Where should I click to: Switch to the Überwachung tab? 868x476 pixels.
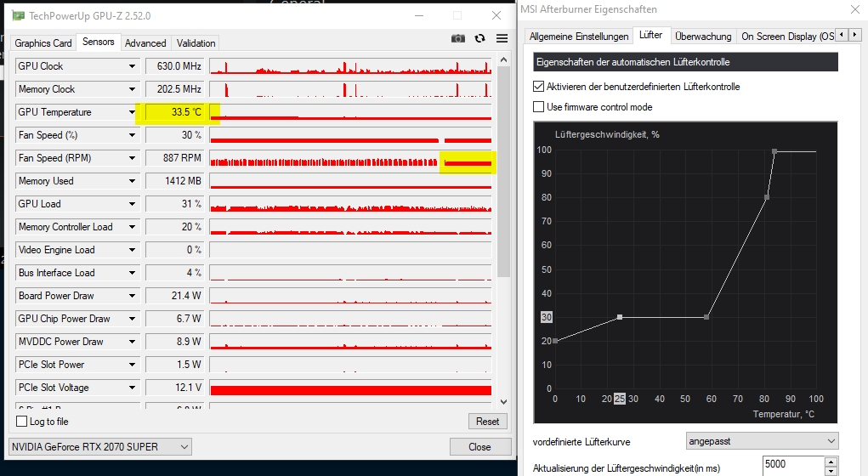[703, 37]
